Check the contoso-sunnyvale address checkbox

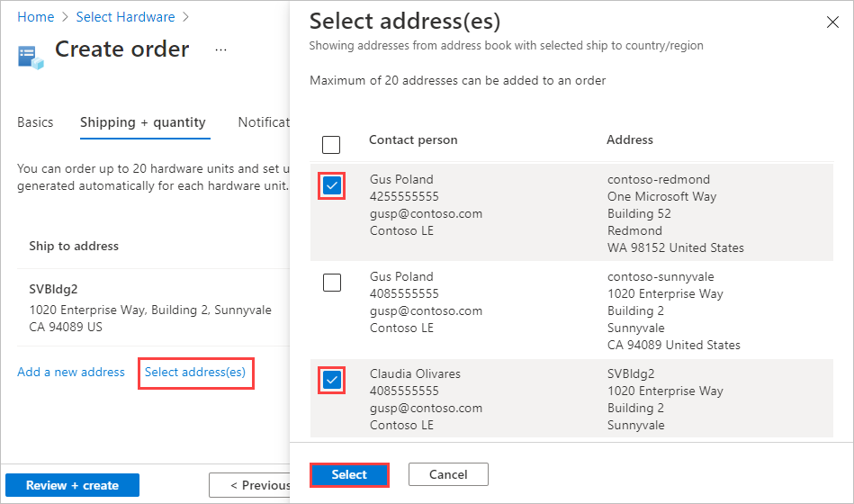(332, 283)
